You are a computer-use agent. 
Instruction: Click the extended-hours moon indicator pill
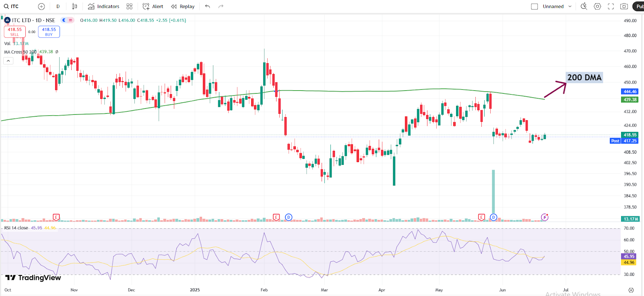67,20
